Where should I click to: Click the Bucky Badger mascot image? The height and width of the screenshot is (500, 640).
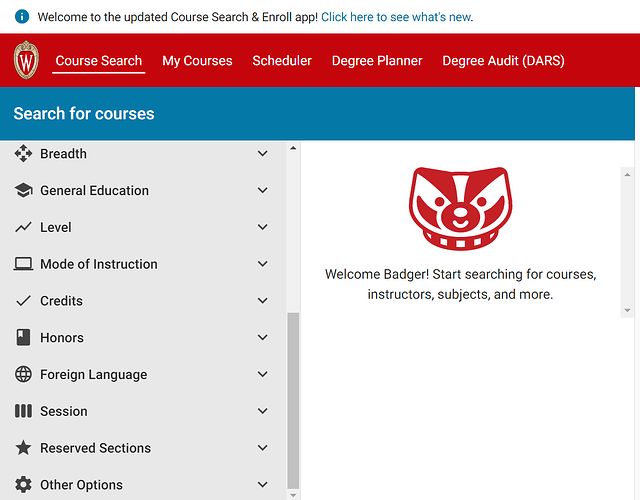point(460,208)
